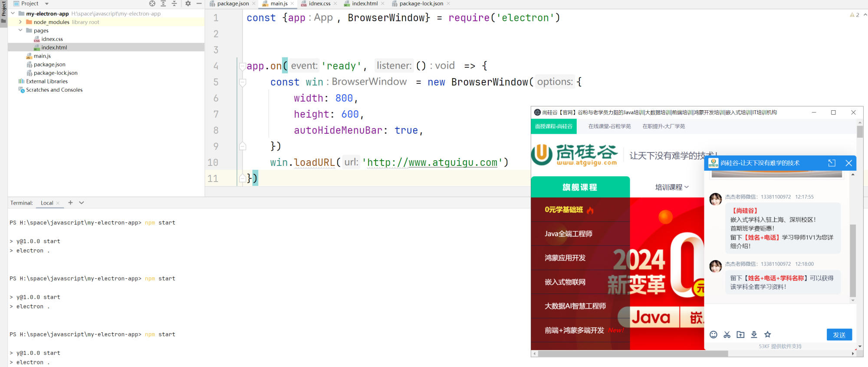Collapse the pages folder

pyautogui.click(x=20, y=30)
